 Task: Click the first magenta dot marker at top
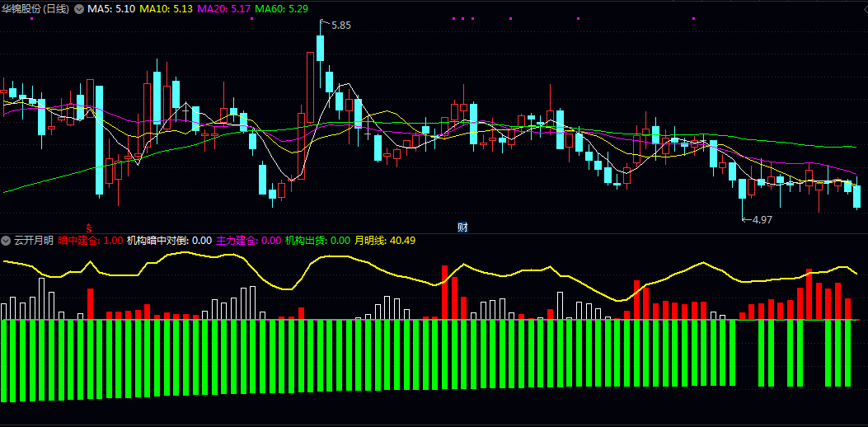click(31, 19)
